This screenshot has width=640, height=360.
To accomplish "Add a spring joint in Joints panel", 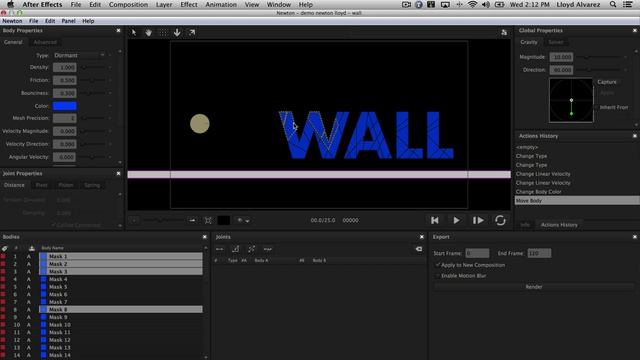I will coord(268,249).
